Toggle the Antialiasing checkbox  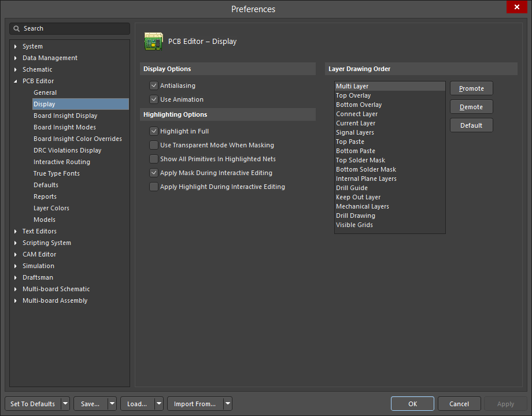pyautogui.click(x=154, y=86)
